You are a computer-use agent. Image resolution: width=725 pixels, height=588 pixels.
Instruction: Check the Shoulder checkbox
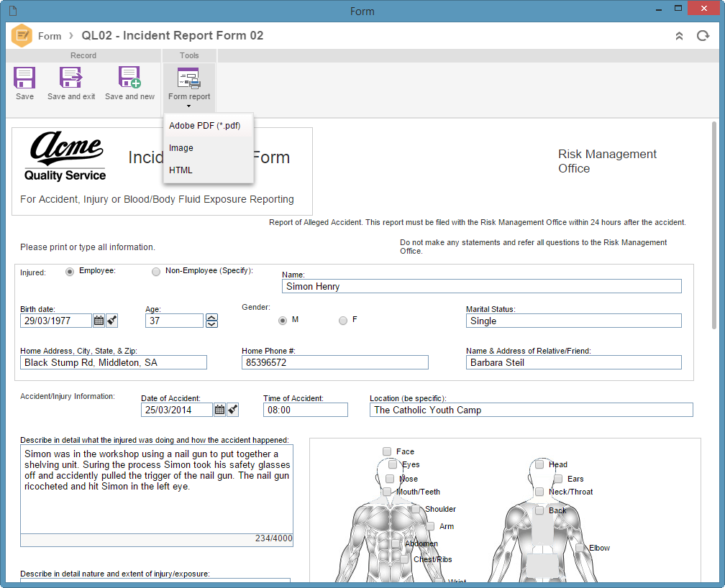click(416, 508)
